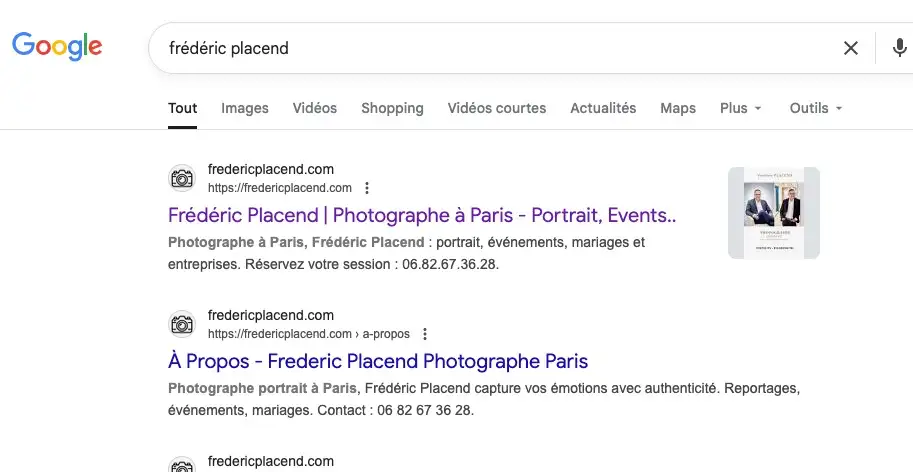Open three-dot menu of a-propos result
This screenshot has height=472, width=913.
(425, 334)
